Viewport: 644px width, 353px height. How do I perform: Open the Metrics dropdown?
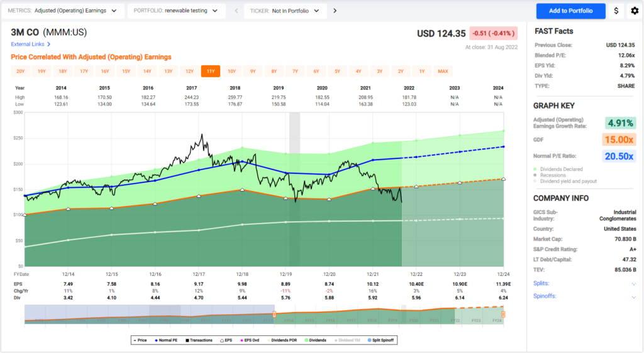point(62,11)
